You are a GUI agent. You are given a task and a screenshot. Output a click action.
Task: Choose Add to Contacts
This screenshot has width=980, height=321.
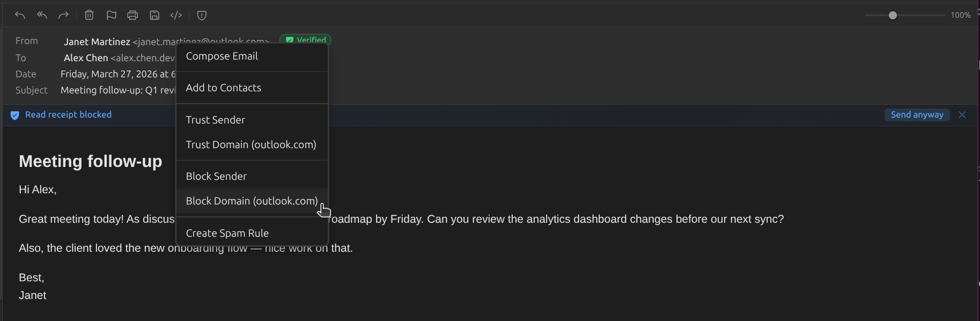[223, 88]
